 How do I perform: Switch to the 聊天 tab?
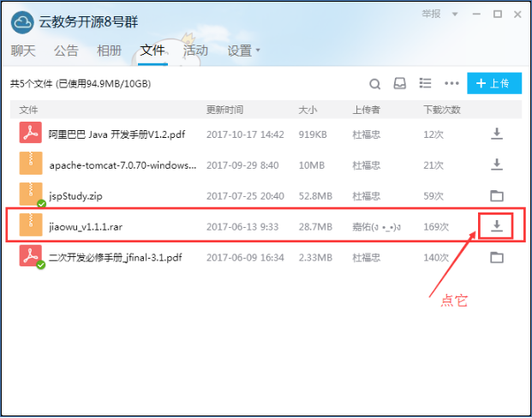(x=23, y=51)
